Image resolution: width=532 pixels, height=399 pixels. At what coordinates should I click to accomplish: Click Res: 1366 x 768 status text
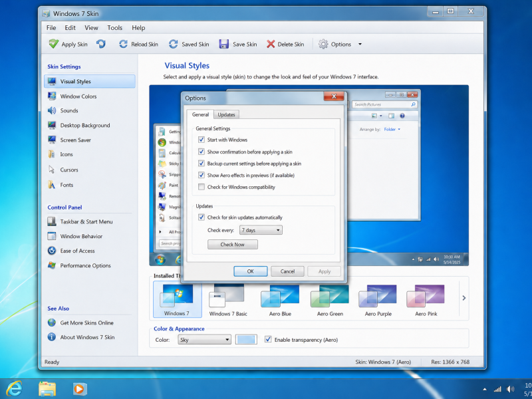tap(450, 362)
